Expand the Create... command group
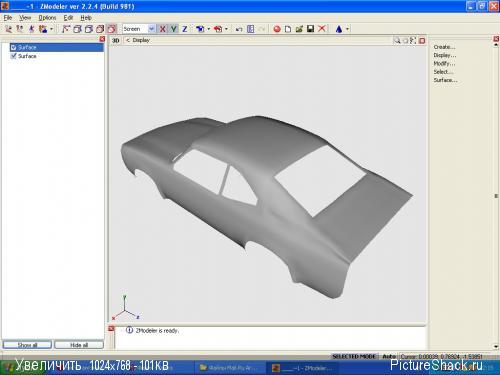Viewport: 500px width, 375px height. tap(444, 47)
